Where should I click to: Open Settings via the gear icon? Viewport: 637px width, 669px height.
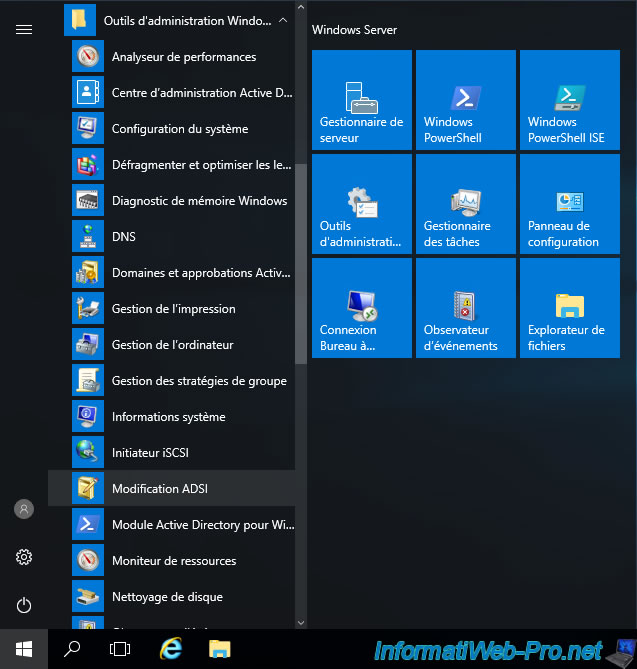(x=24, y=557)
